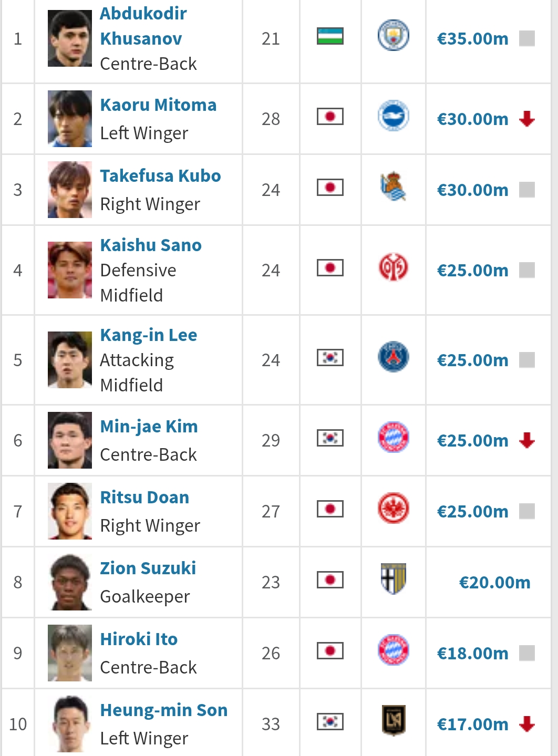558x756 pixels.
Task: Click the Manchester City club crest
Action: (393, 36)
